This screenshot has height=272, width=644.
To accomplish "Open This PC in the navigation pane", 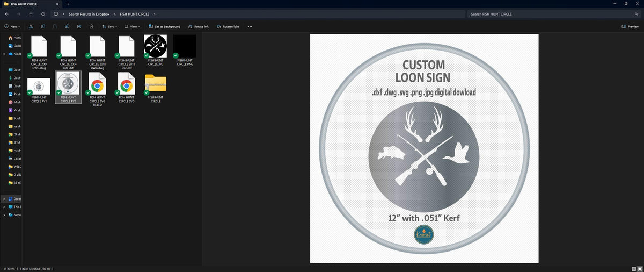I will [15, 207].
